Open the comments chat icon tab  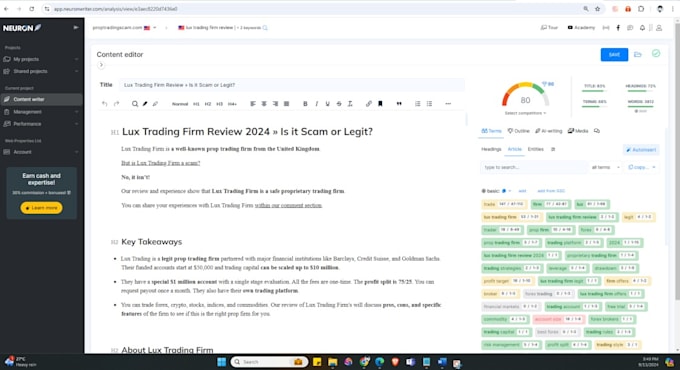[597, 131]
